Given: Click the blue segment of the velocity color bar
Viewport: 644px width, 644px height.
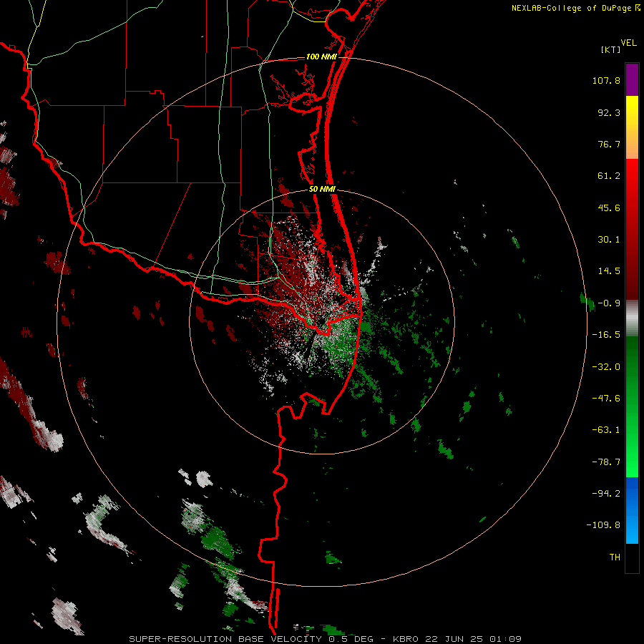Looking at the screenshot, I should (632, 510).
